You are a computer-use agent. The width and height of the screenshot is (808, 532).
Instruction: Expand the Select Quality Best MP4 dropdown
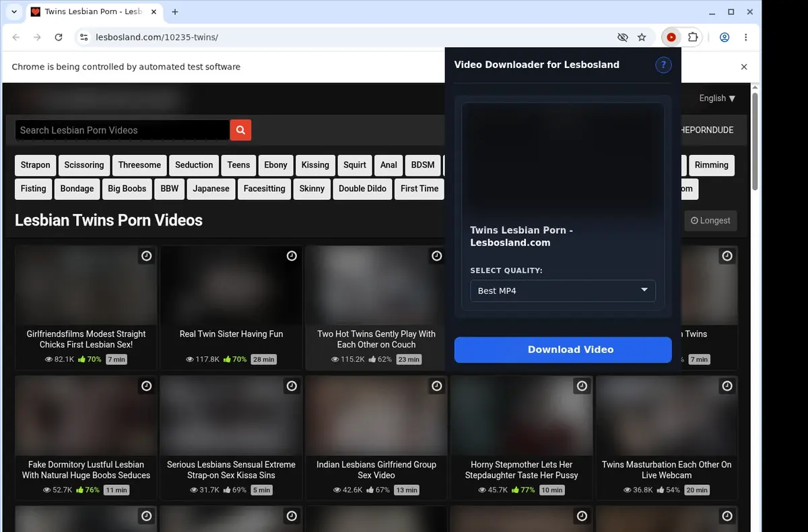point(563,291)
